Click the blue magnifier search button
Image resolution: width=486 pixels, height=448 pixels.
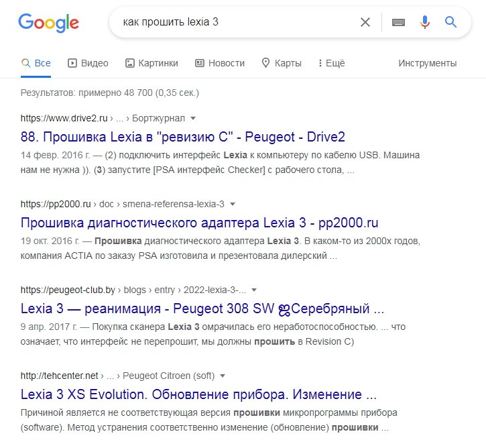point(450,22)
